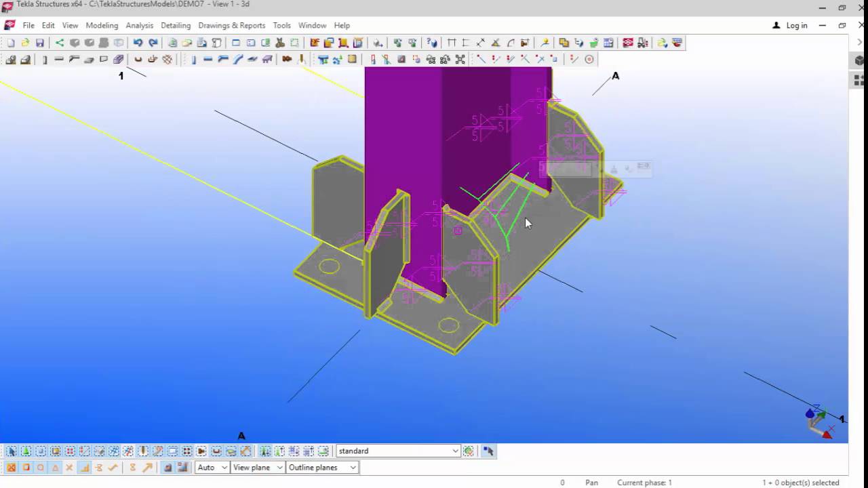
Task: Toggle the Select all switch
Action: pyautogui.click(x=11, y=451)
